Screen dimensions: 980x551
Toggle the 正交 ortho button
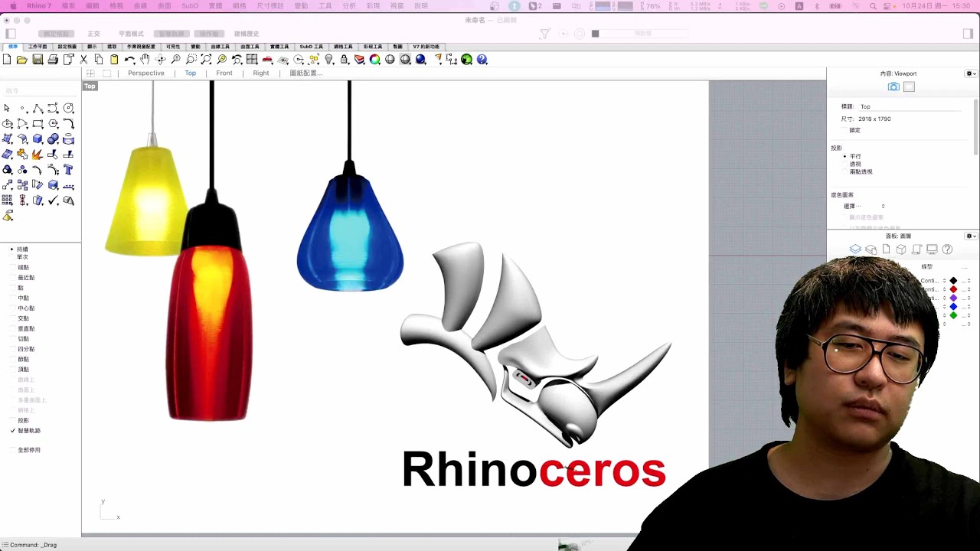[x=93, y=34]
